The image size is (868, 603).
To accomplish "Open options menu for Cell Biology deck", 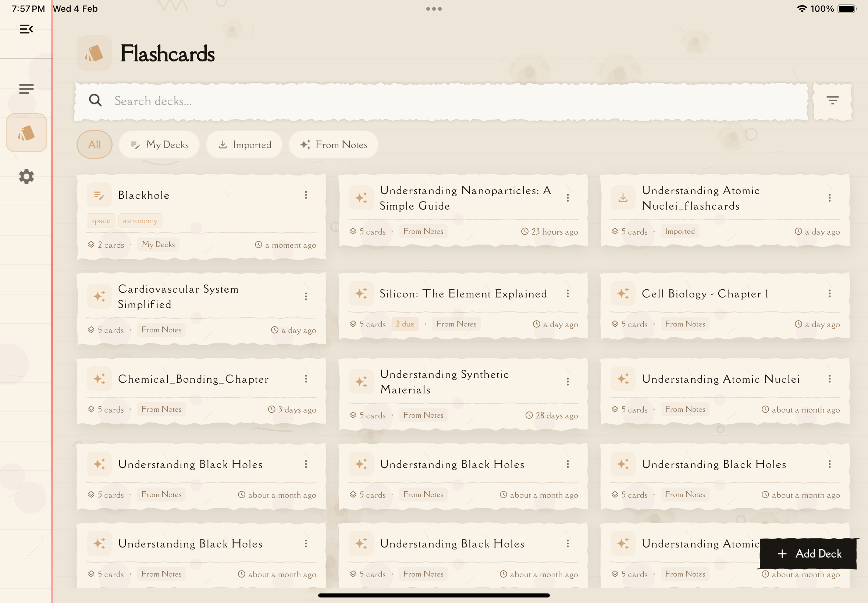I will [829, 293].
